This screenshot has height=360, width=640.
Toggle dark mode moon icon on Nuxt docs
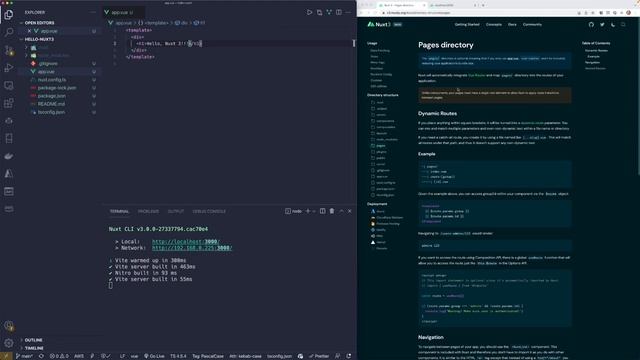[x=613, y=24]
